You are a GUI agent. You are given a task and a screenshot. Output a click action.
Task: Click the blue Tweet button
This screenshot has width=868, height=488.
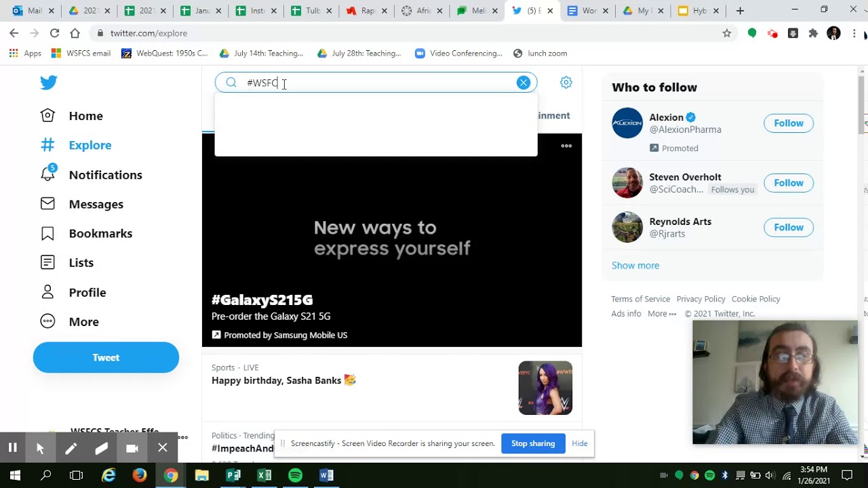106,357
